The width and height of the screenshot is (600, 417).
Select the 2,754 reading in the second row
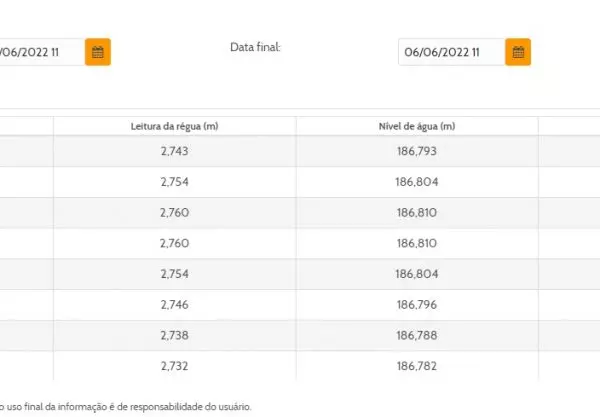(174, 182)
